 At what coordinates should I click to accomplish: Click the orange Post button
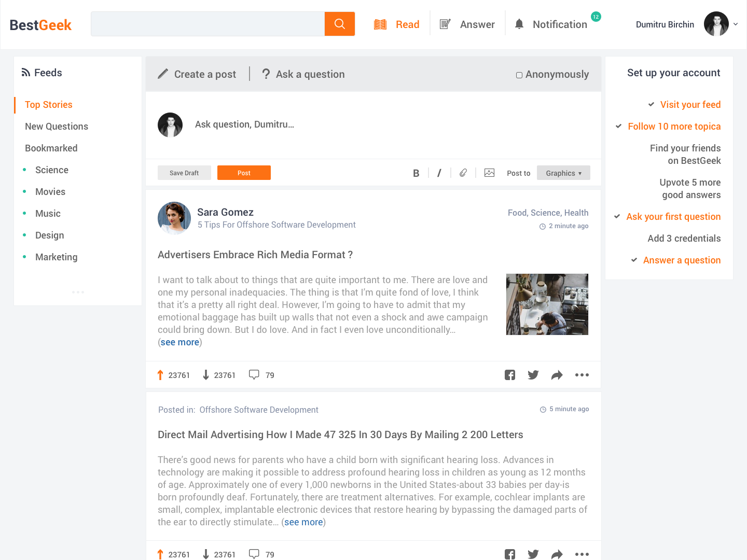point(244,173)
